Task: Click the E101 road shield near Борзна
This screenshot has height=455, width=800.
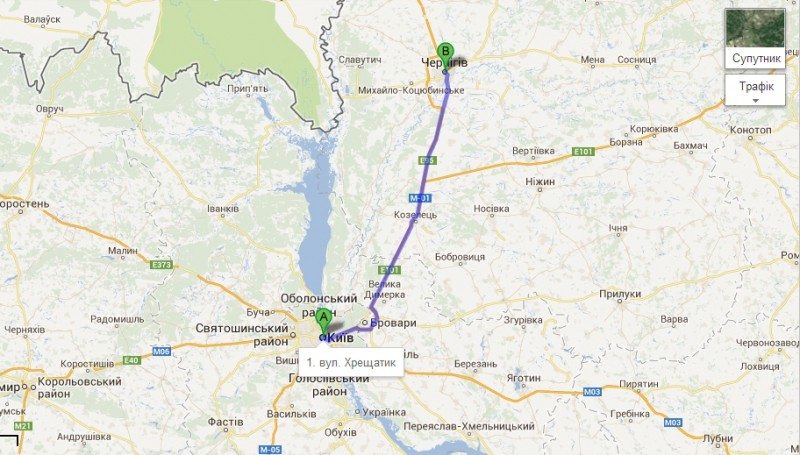Action: pyautogui.click(x=583, y=151)
